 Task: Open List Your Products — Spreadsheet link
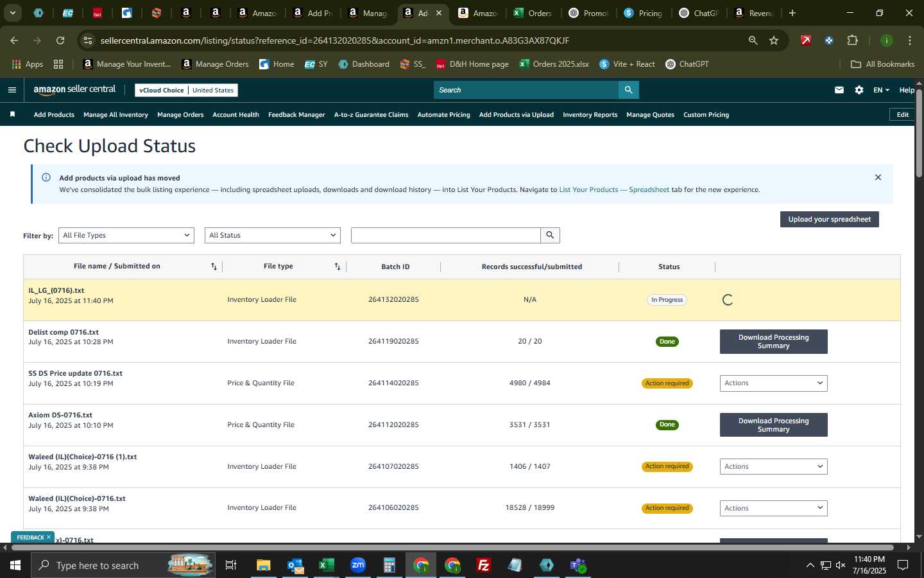click(614, 189)
